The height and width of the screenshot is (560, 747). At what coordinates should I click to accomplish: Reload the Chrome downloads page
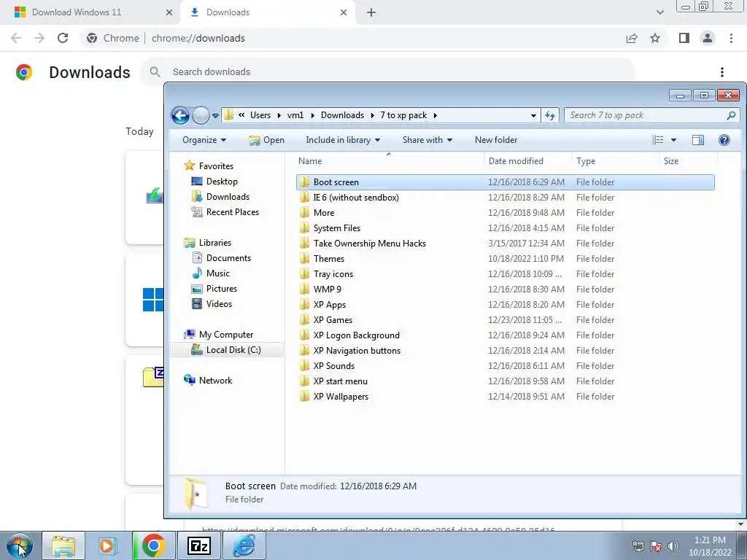(x=63, y=38)
